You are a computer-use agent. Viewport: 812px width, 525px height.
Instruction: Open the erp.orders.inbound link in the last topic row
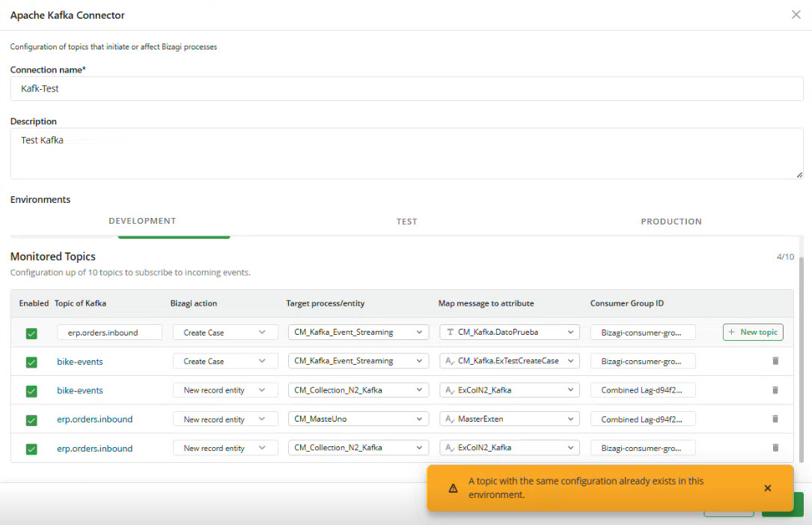(95, 449)
